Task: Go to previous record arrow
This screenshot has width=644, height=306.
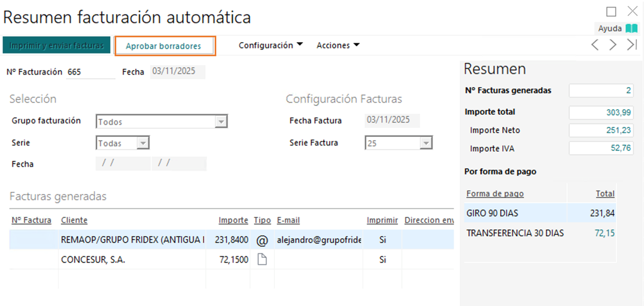Action: point(595,45)
